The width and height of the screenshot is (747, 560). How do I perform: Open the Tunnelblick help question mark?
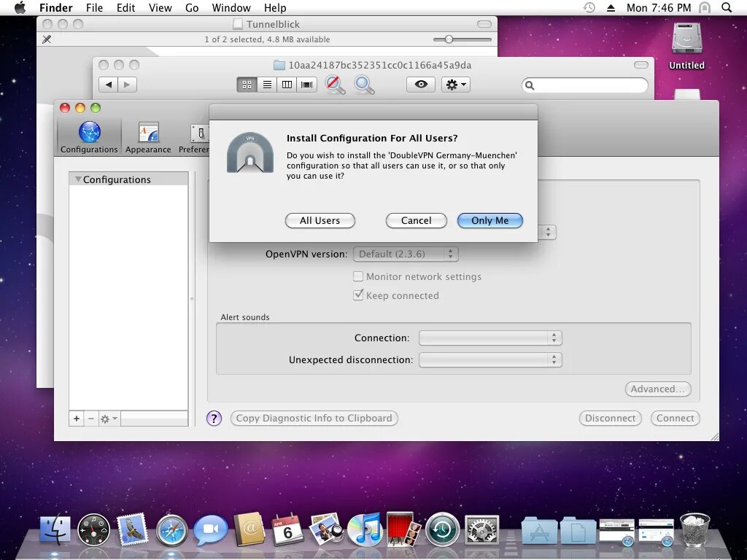tap(214, 419)
